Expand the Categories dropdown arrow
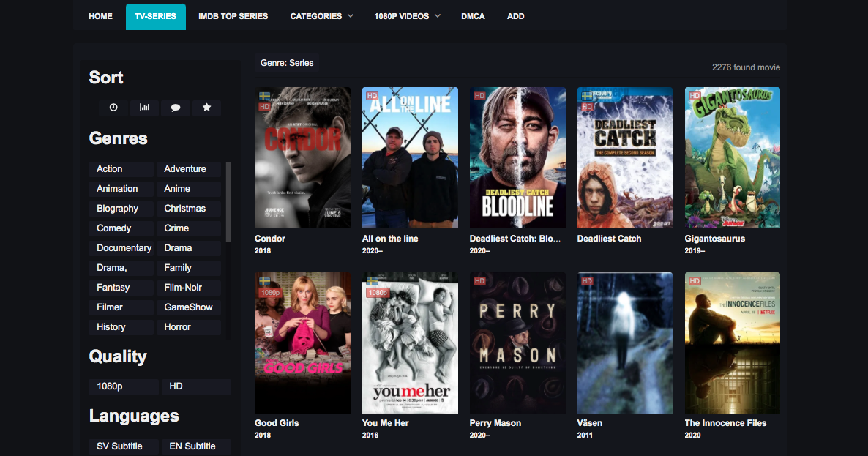 [x=351, y=16]
